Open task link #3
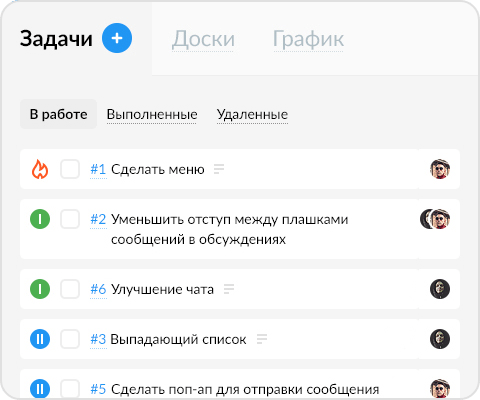480x400 pixels. pyautogui.click(x=98, y=339)
